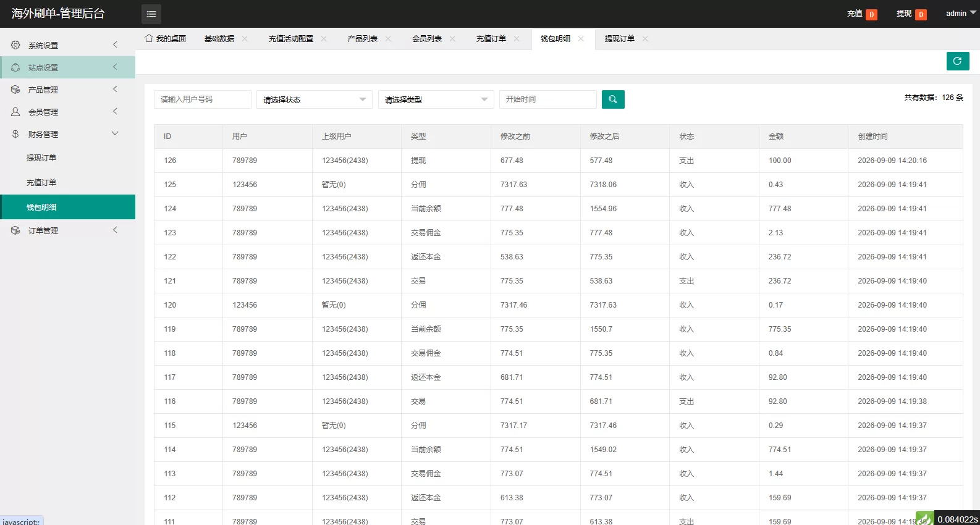Toggle the sidebar hamburger menu icon
Screen dimensions: 980x525
(x=151, y=14)
